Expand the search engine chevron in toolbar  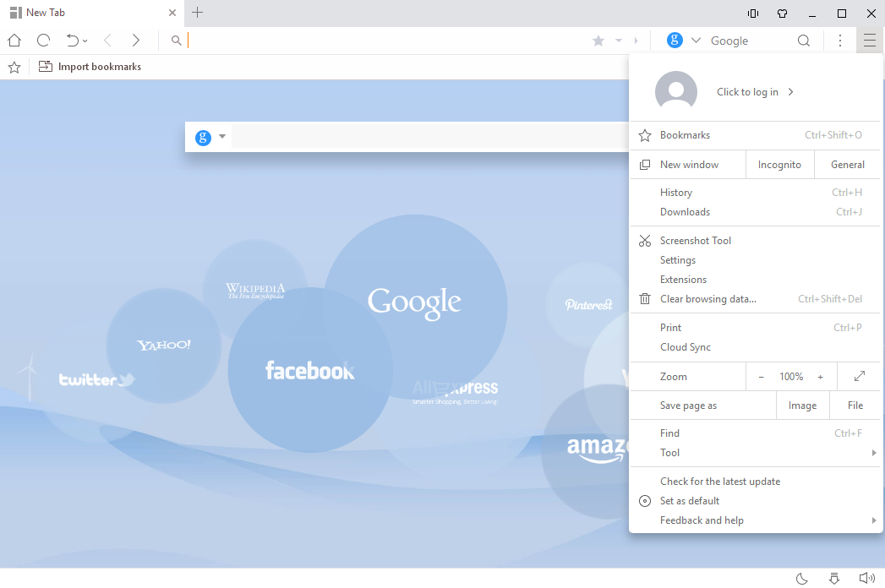pyautogui.click(x=696, y=41)
